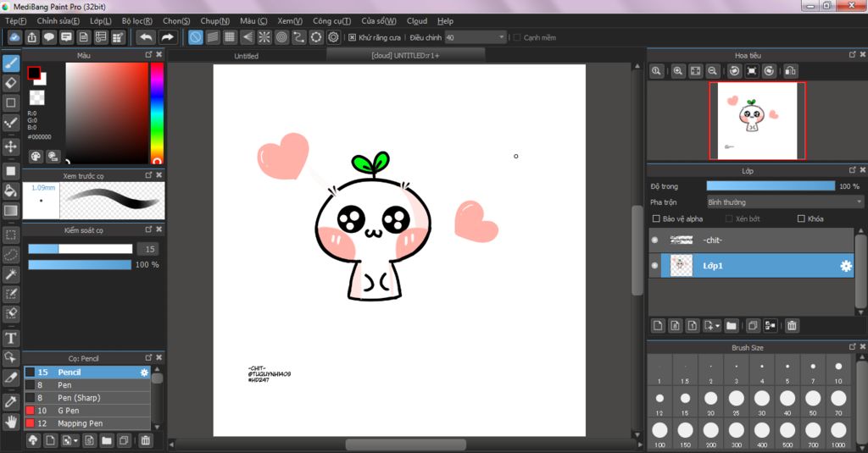Viewport: 868px width, 453px height.
Task: Click navigator canvas thumbnail
Action: pyautogui.click(x=757, y=120)
